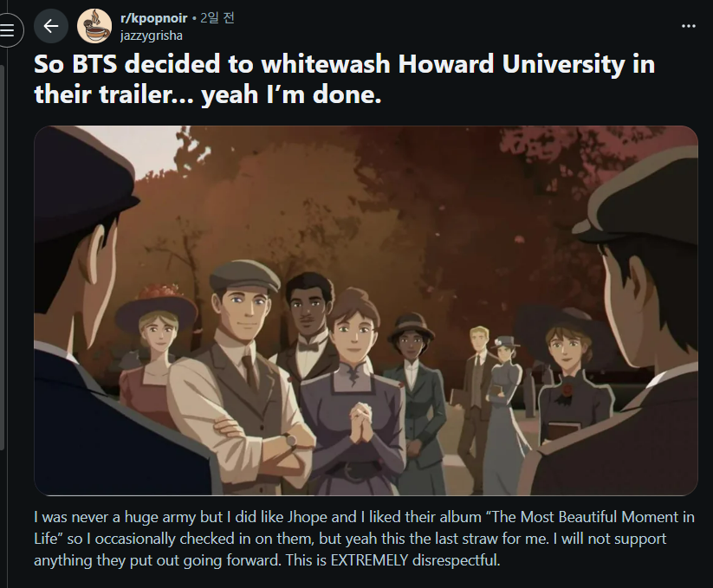Go back using the arrow button

[51, 26]
